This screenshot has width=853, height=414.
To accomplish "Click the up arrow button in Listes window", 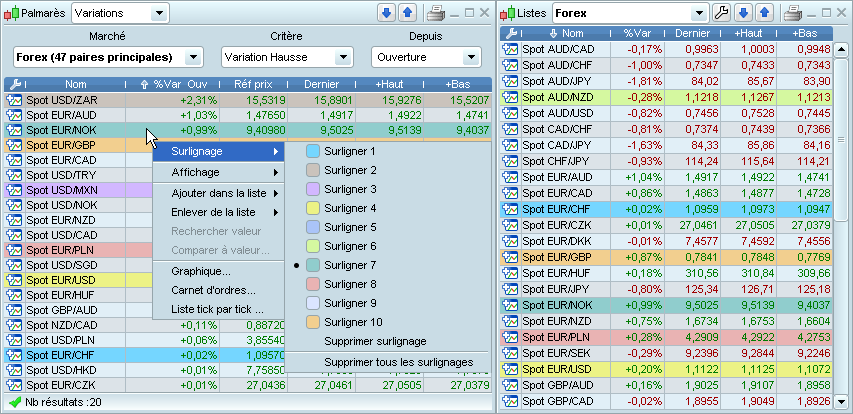I will click(x=764, y=13).
